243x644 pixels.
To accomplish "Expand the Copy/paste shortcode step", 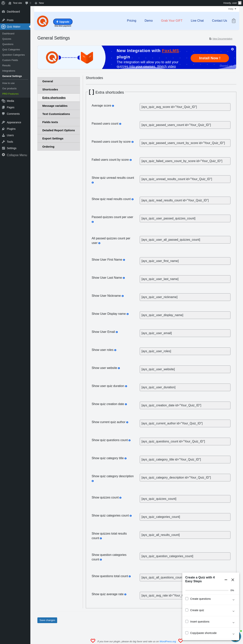I will (x=233, y=634).
